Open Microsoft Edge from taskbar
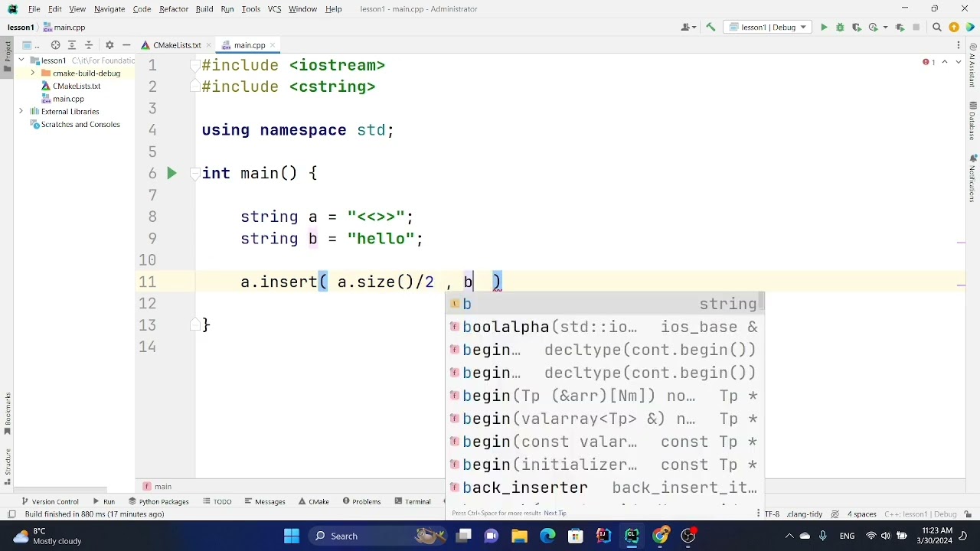Viewport: 980px width, 551px height. point(547,536)
